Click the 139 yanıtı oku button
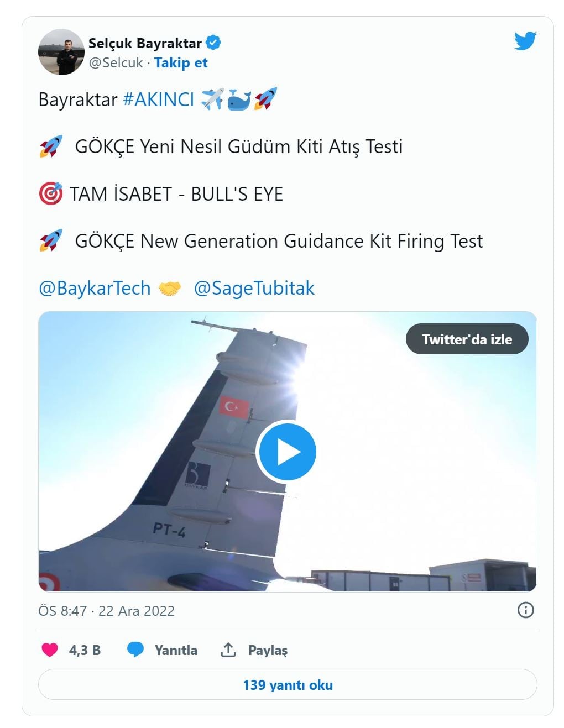 point(288,685)
